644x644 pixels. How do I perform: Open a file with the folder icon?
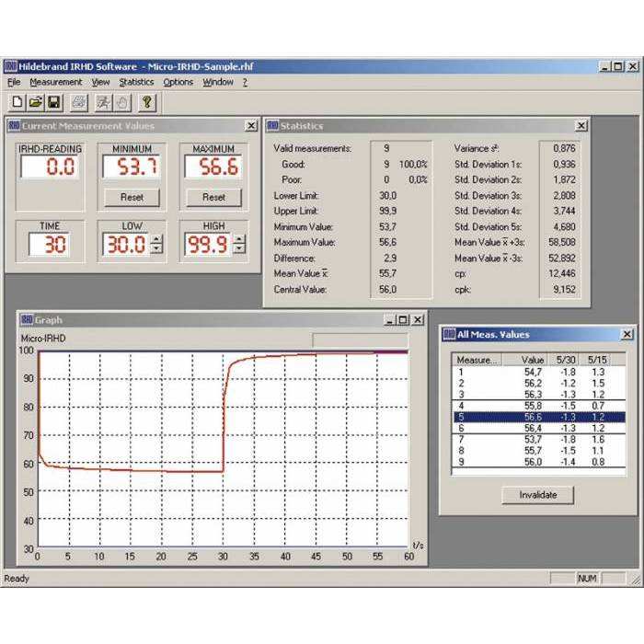[36, 102]
